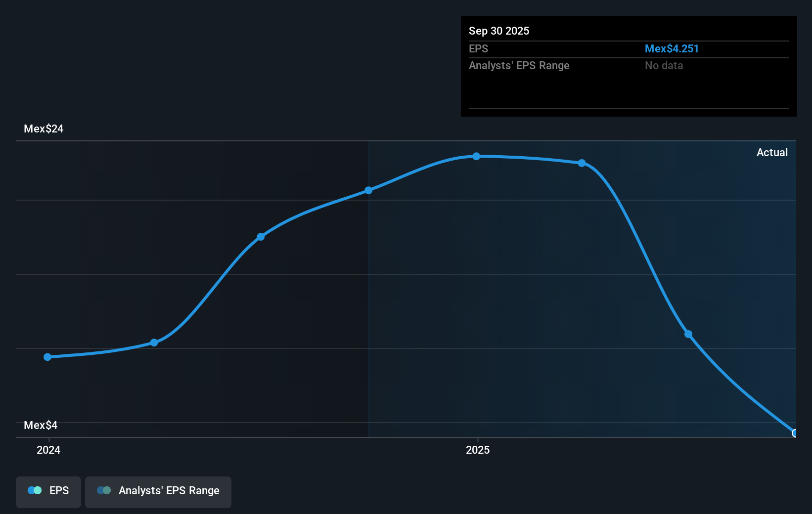Expand the Analysts' EPS Range row
812x514 pixels.
(519, 65)
